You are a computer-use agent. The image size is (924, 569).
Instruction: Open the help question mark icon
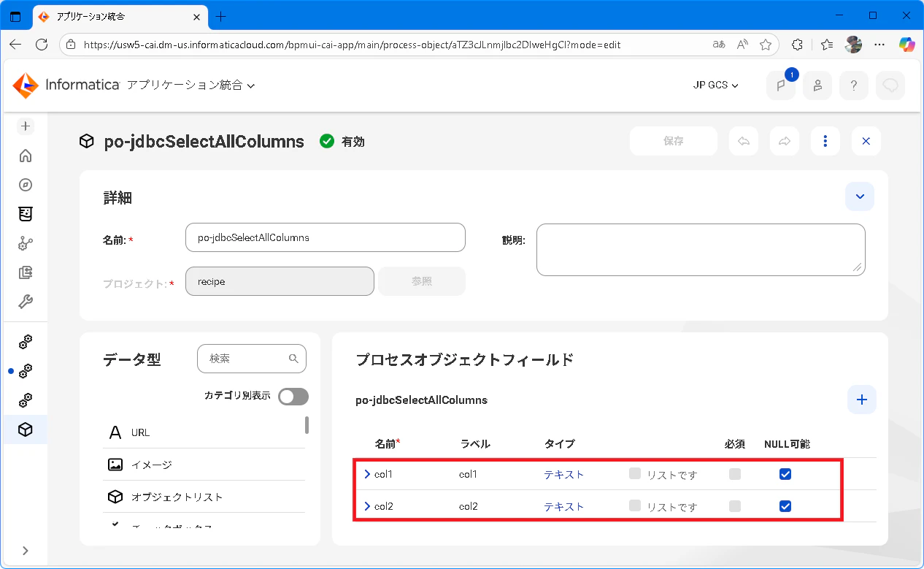[x=854, y=85]
